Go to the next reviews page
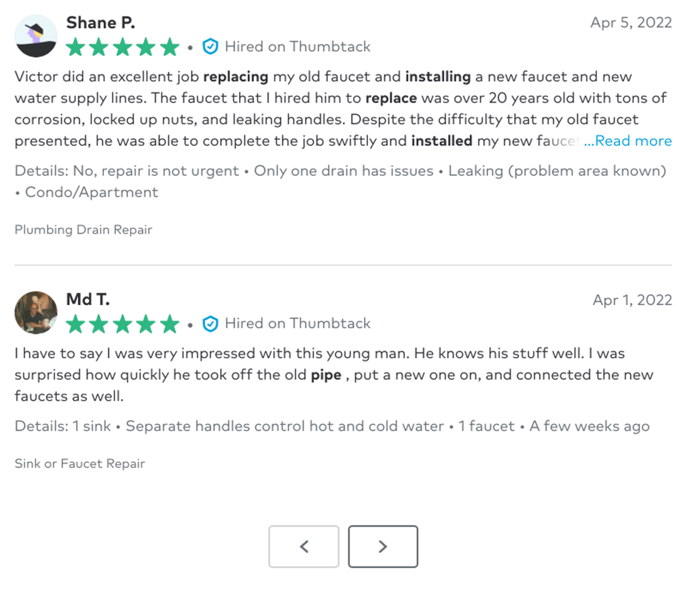This screenshot has width=679, height=616. pos(383,546)
